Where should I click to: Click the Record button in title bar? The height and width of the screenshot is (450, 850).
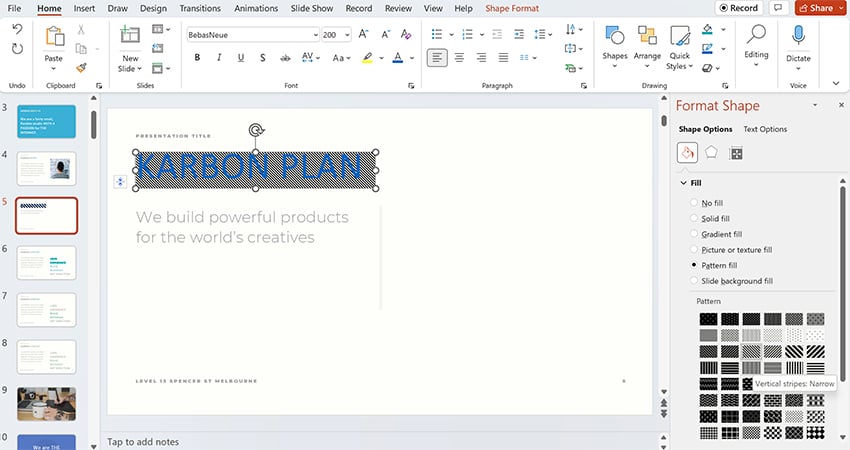(738, 8)
